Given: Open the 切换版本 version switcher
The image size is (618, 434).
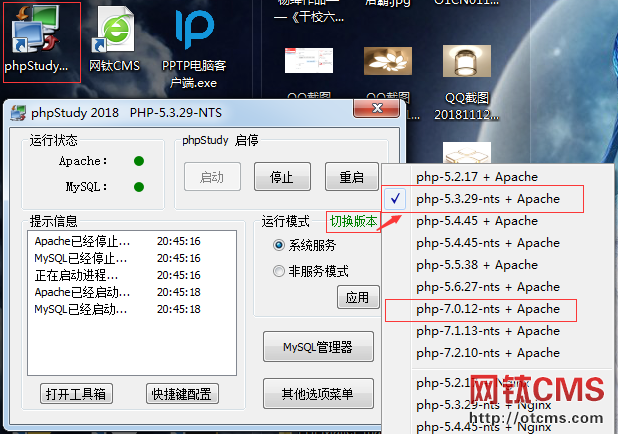Looking at the screenshot, I should pyautogui.click(x=353, y=222).
